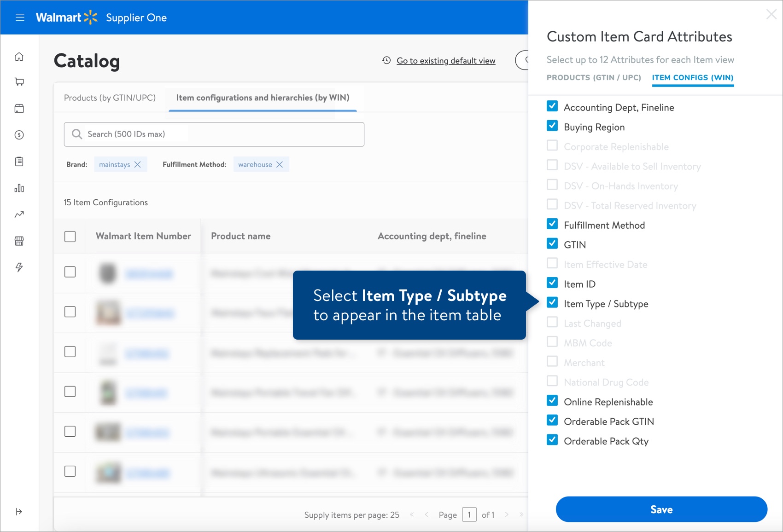Open the growth trends icon in sidebar
Image resolution: width=783 pixels, height=532 pixels.
pos(19,214)
